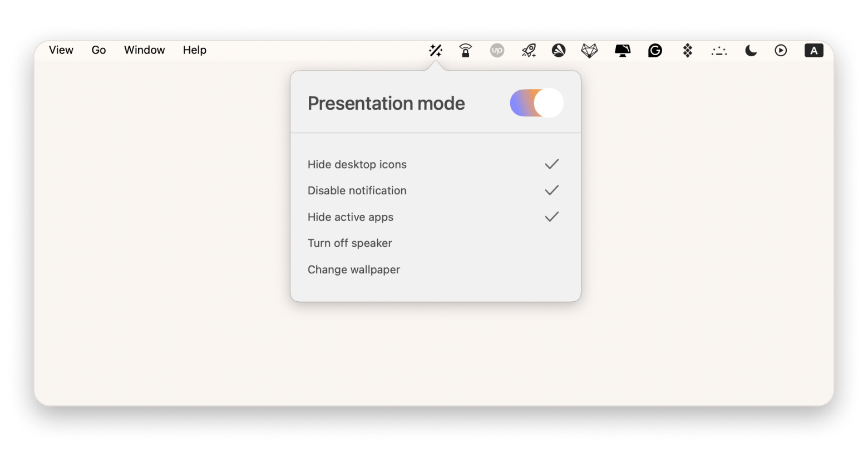
Task: Open the dark browser menu bar icon
Action: (559, 50)
